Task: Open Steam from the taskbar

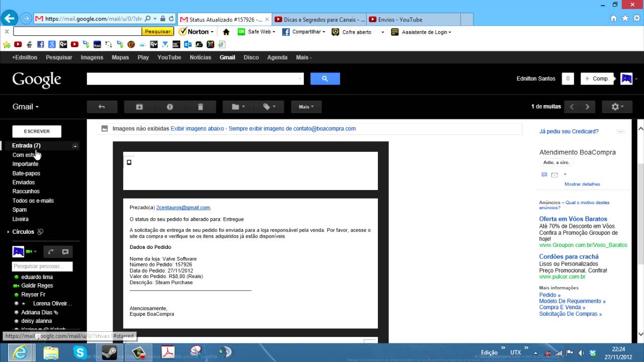Action: click(109, 352)
